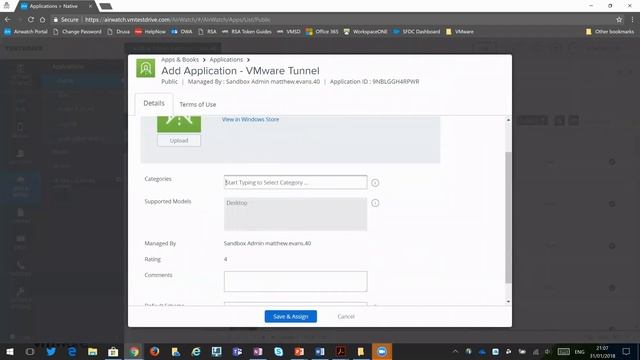The width and height of the screenshot is (640, 360).
Task: Switch to Zoom on the taskbar
Action: (x=382, y=351)
